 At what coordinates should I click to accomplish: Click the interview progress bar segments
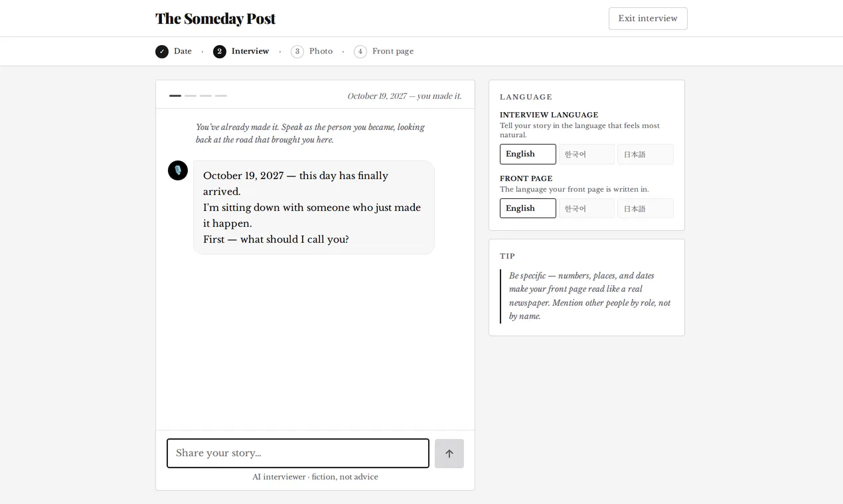point(198,95)
